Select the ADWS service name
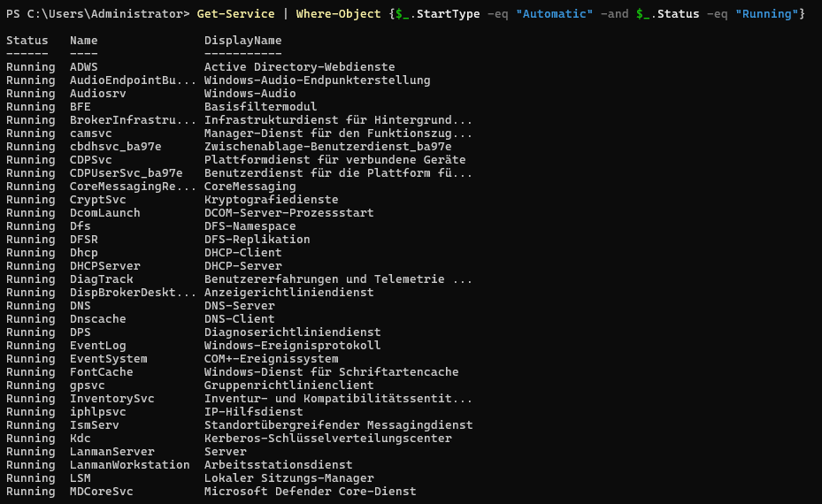 coord(84,67)
